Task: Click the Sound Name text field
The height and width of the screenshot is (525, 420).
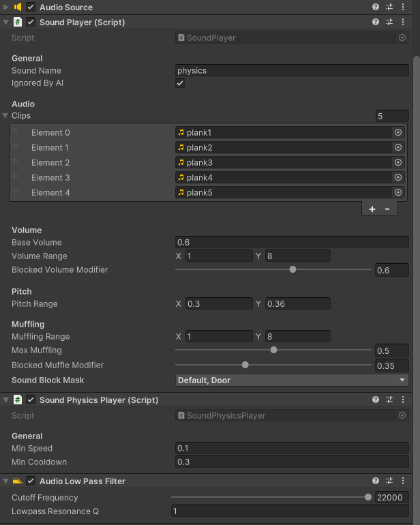Action: click(292, 70)
